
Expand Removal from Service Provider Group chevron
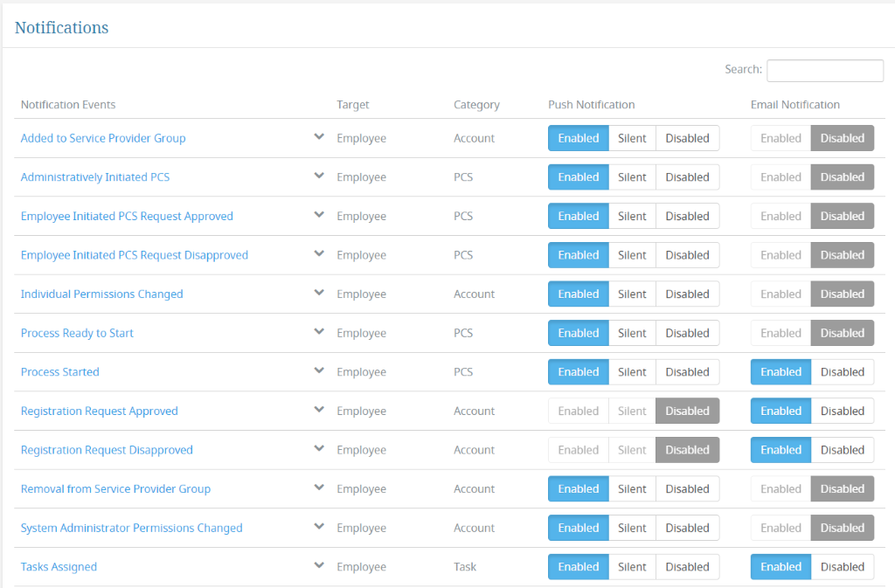tap(319, 488)
